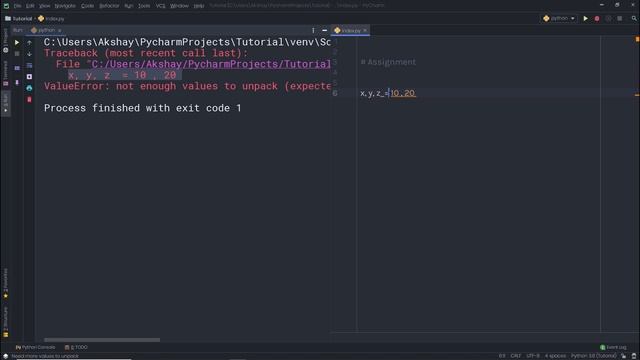Click index.py breadcrumb in navigation bar
The height and width of the screenshot is (360, 640).
coord(51,19)
